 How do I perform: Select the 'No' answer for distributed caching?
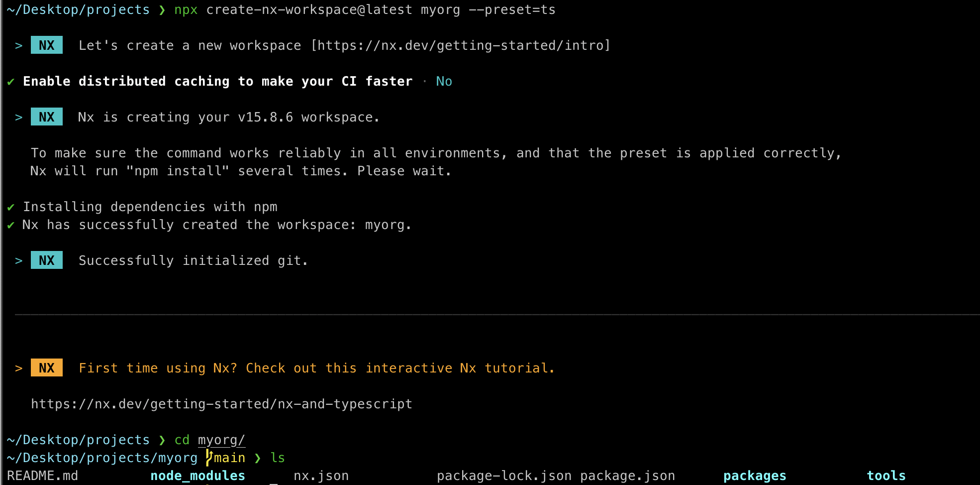443,81
